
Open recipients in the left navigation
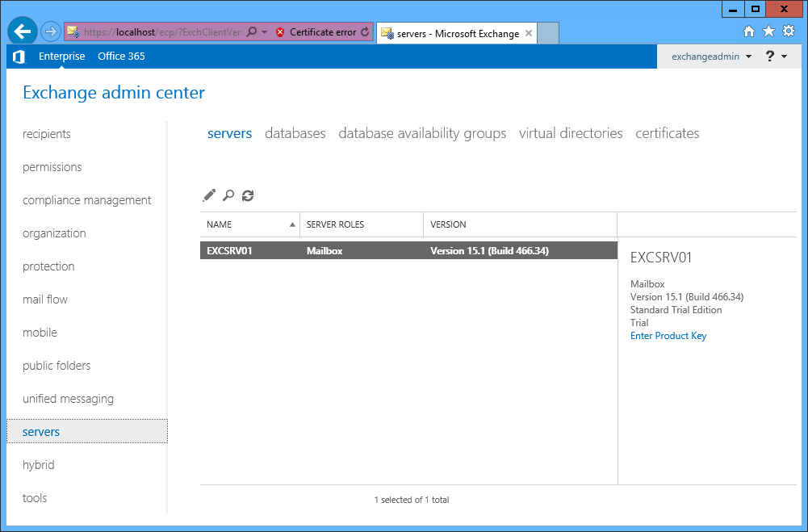point(46,134)
